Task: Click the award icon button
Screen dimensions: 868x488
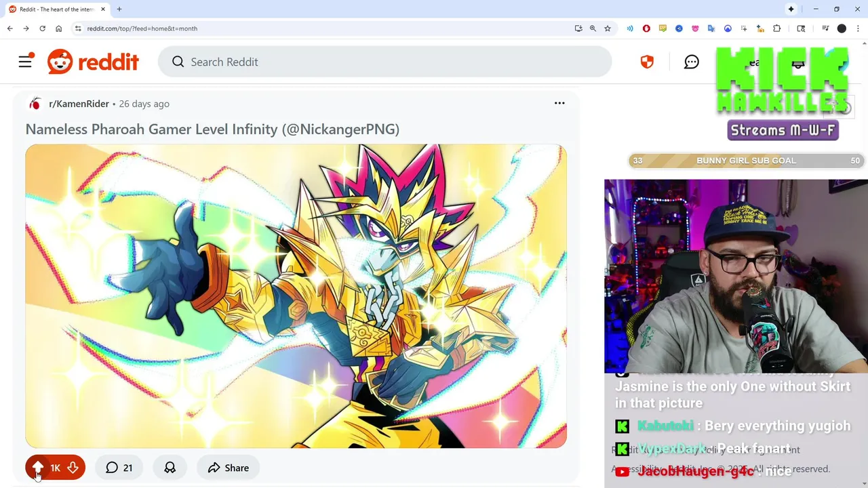Action: point(170,468)
